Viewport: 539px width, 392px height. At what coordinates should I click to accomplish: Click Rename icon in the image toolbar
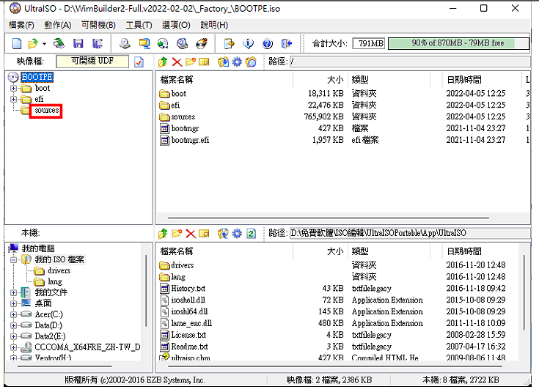click(204, 62)
